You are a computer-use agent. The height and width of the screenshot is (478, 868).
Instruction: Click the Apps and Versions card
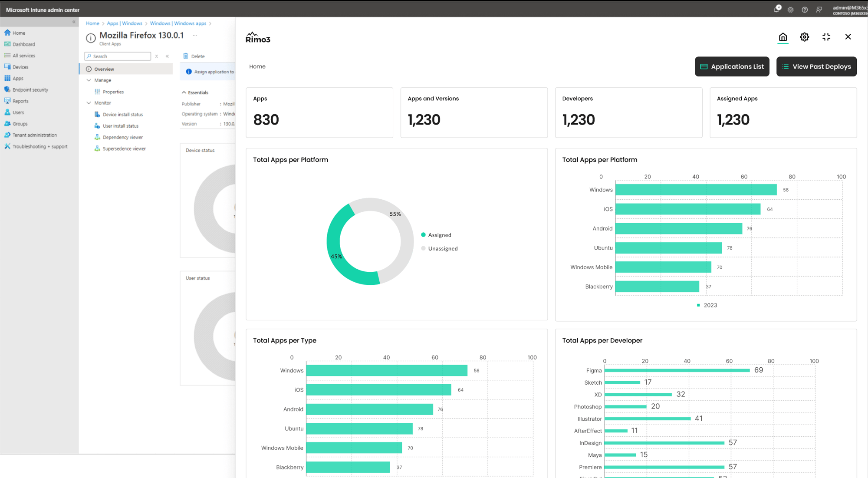(474, 113)
